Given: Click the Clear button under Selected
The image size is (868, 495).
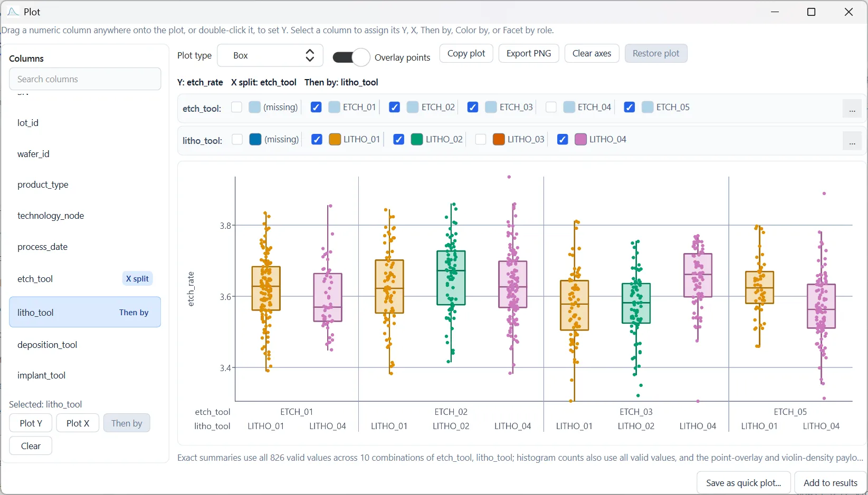Looking at the screenshot, I should tap(31, 446).
